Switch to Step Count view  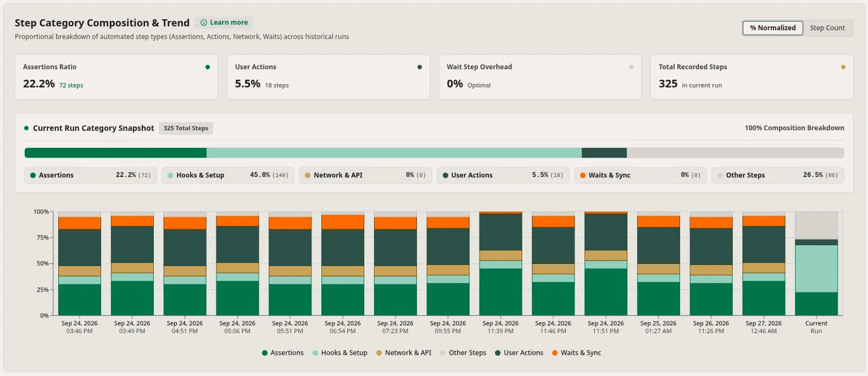coord(827,28)
